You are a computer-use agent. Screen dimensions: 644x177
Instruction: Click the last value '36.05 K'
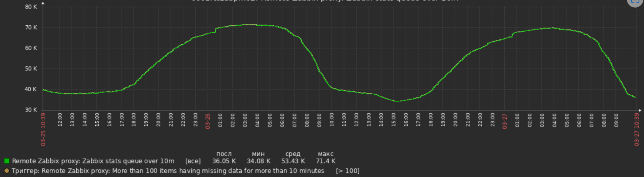point(224,161)
